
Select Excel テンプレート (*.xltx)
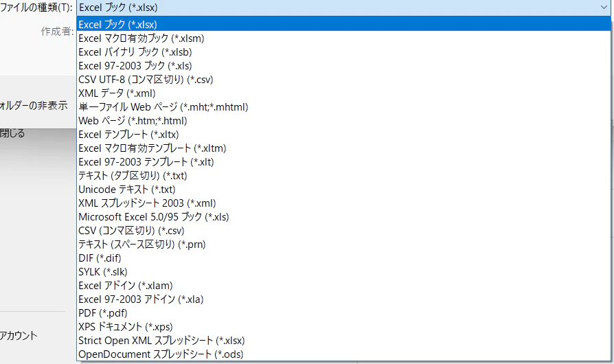coord(343,134)
